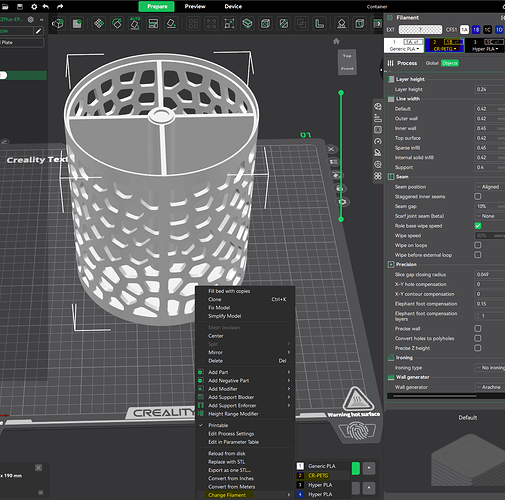The width and height of the screenshot is (505, 500).
Task: Click the Layer height value field
Action: click(x=489, y=89)
